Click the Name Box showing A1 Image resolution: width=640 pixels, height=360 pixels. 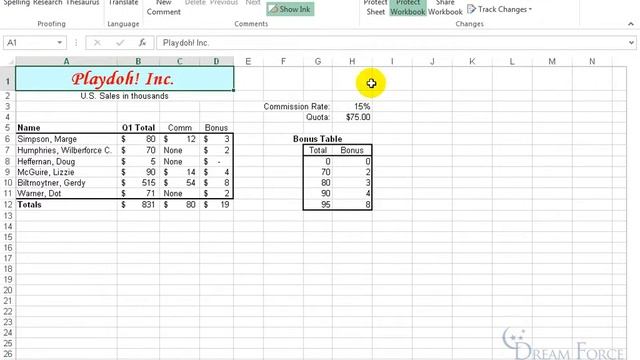pos(30,42)
